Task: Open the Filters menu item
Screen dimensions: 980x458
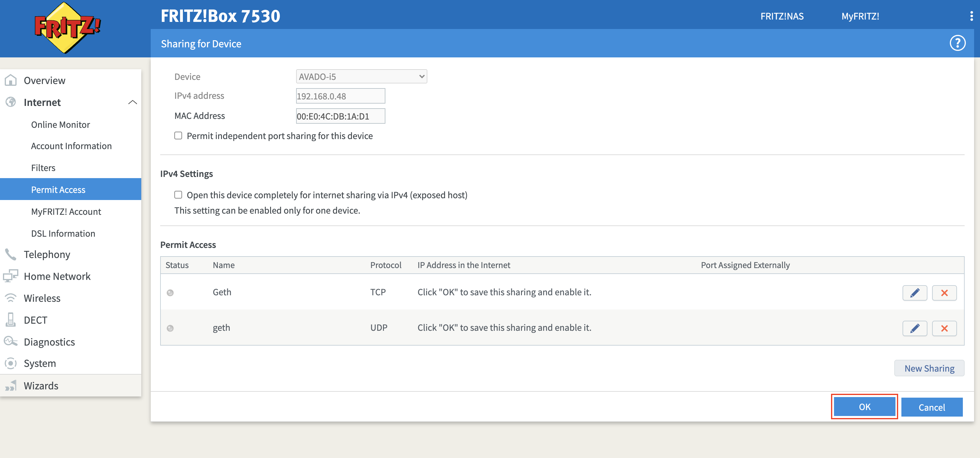Action: 43,167
